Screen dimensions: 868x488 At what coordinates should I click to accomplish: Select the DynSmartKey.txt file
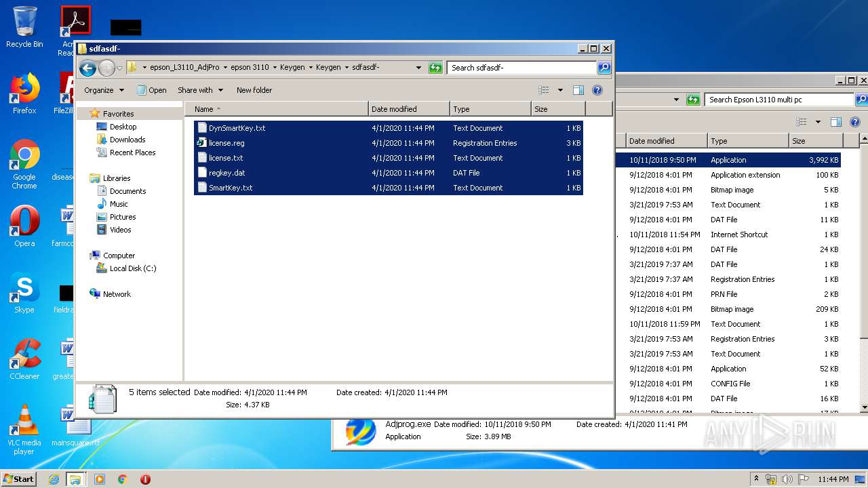click(x=388, y=128)
